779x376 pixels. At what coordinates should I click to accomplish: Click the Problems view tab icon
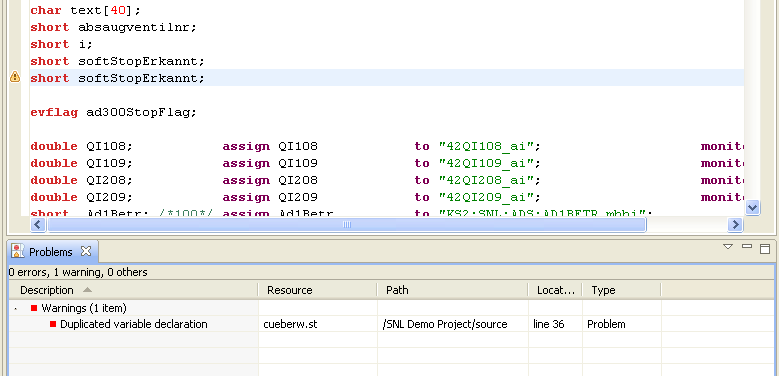(x=18, y=251)
